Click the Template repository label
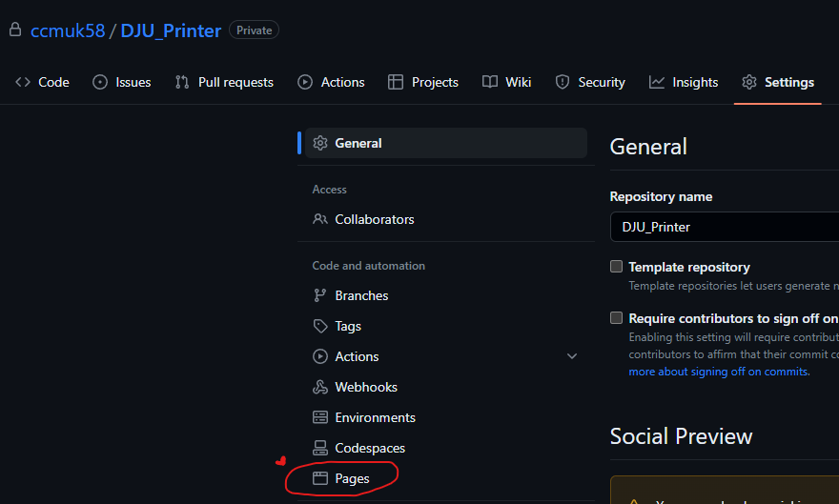This screenshot has height=504, width=839. click(689, 267)
